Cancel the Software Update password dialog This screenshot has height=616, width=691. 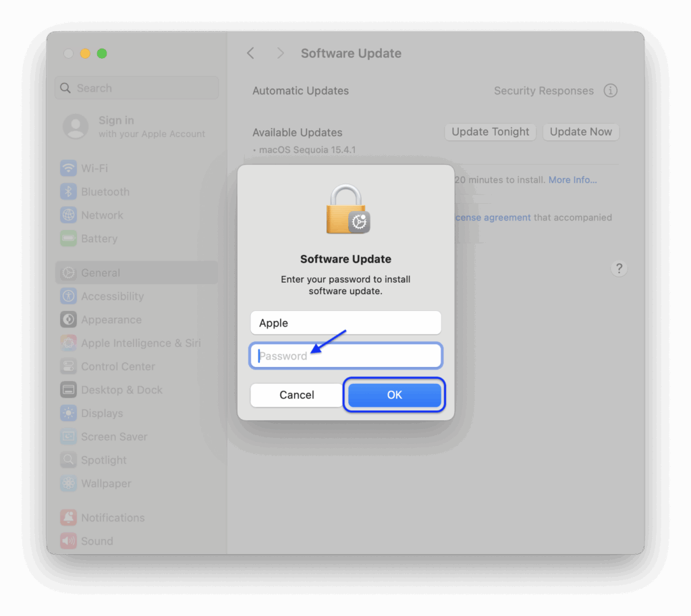click(297, 395)
